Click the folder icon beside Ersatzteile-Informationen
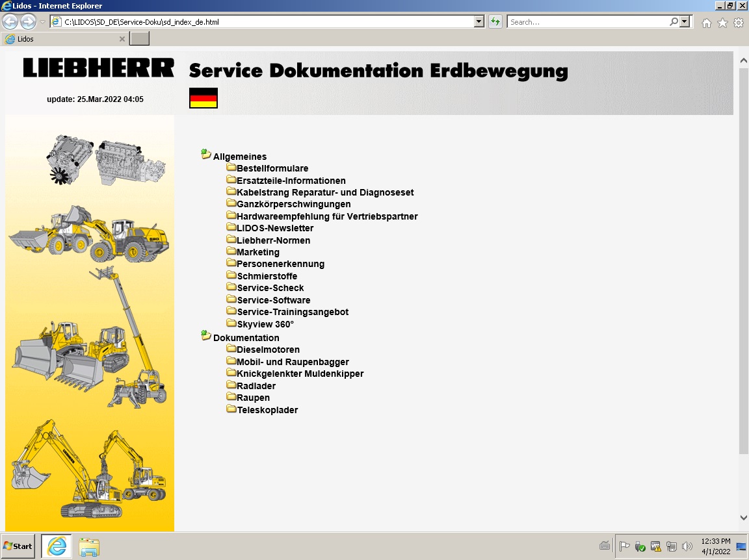 pos(231,180)
